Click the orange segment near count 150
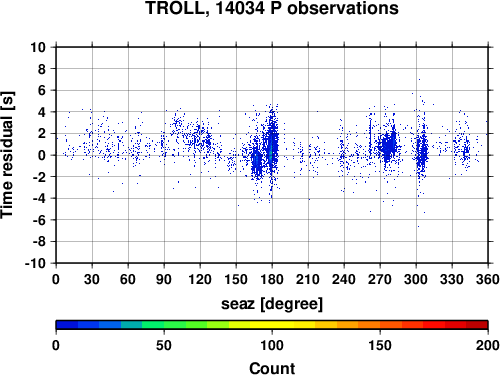The height and width of the screenshot is (375, 500). point(380,325)
